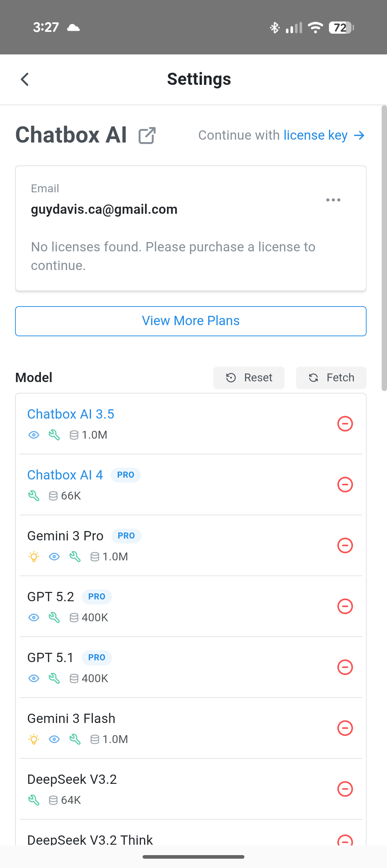Remove Gemini 3 Flash model
Image resolution: width=387 pixels, height=868 pixels.
(345, 728)
